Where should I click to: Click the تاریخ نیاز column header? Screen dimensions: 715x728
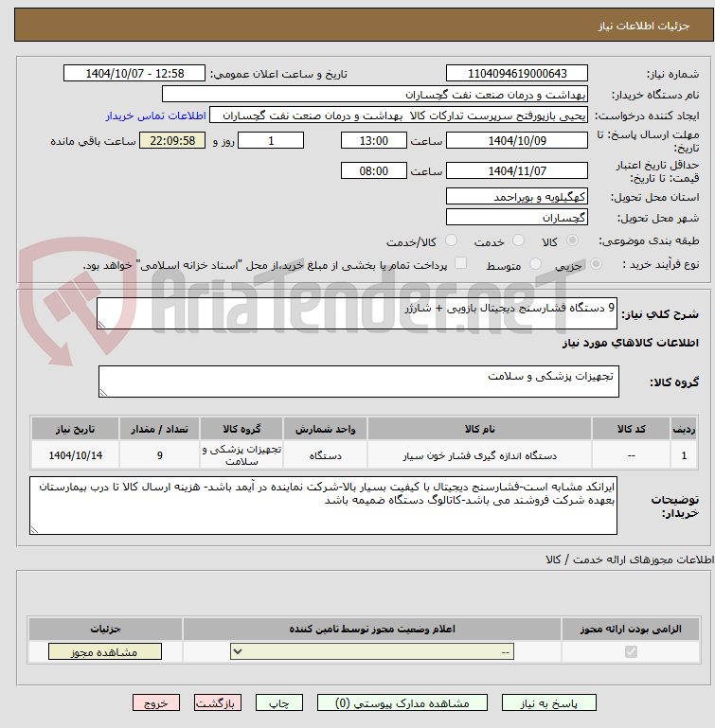pyautogui.click(x=75, y=429)
